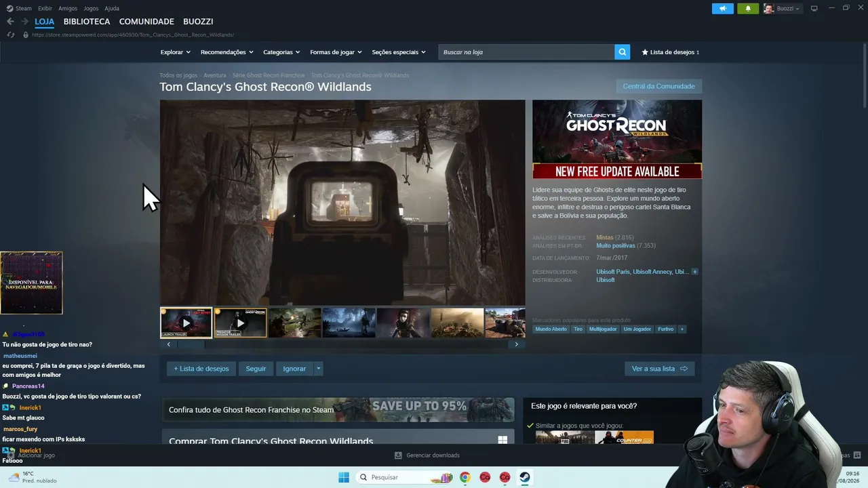Viewport: 868px width, 488px height.
Task: Go back with the navigation arrow
Action: point(10,22)
